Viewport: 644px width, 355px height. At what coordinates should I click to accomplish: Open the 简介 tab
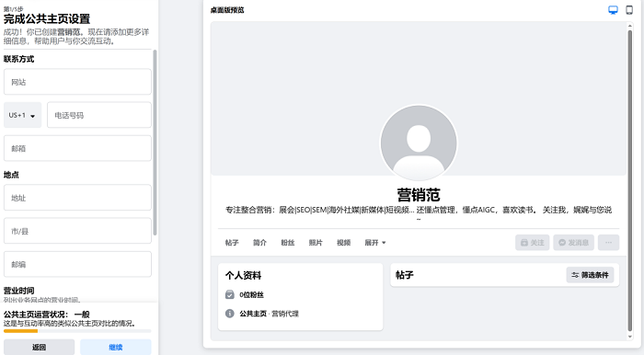(x=259, y=243)
